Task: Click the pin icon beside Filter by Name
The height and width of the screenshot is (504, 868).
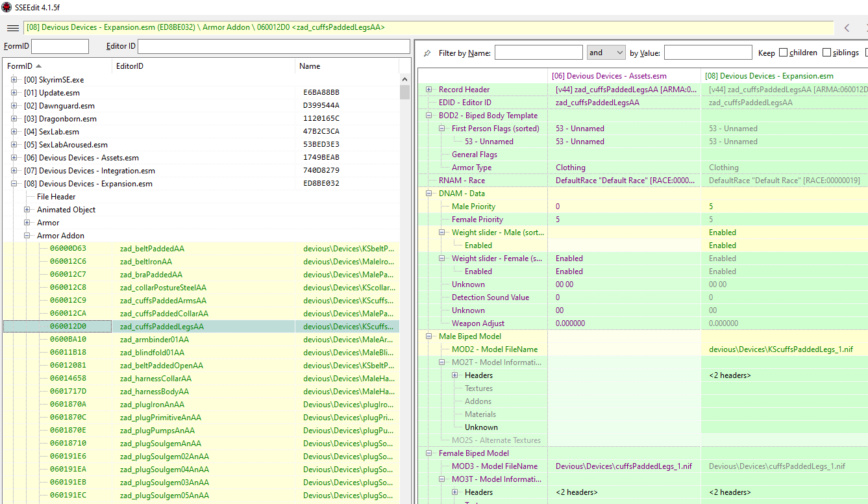Action: click(x=427, y=53)
